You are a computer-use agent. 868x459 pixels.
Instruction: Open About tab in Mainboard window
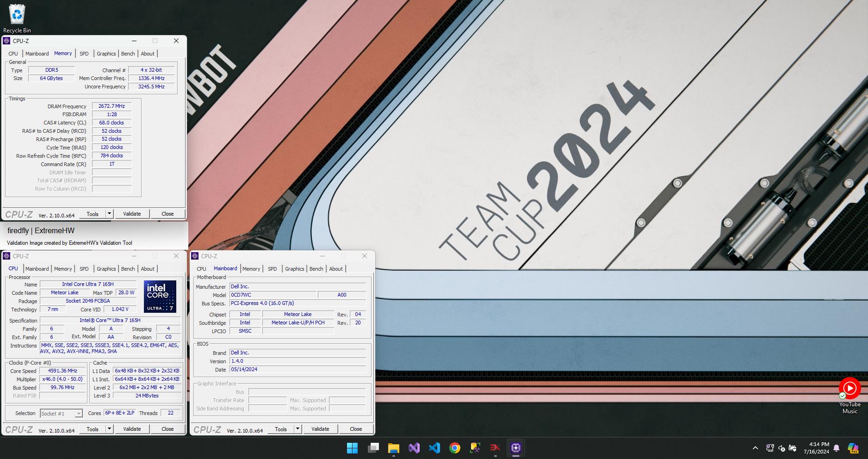tap(336, 269)
